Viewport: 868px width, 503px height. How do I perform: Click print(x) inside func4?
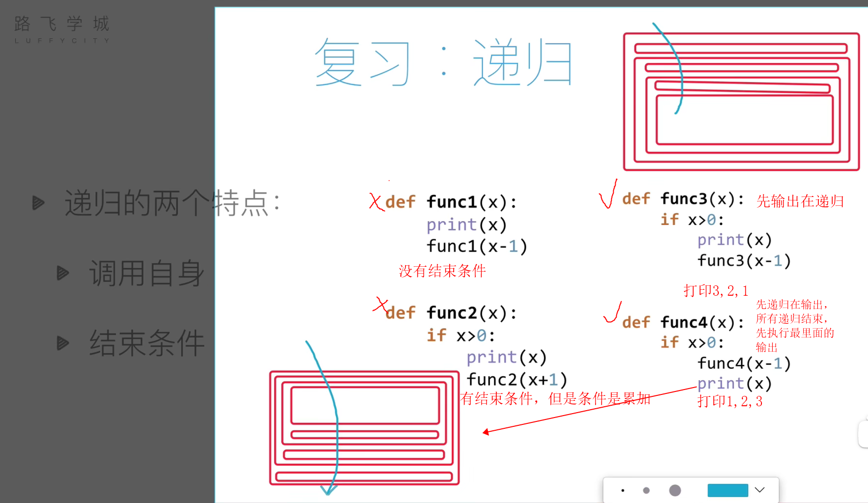click(x=735, y=383)
